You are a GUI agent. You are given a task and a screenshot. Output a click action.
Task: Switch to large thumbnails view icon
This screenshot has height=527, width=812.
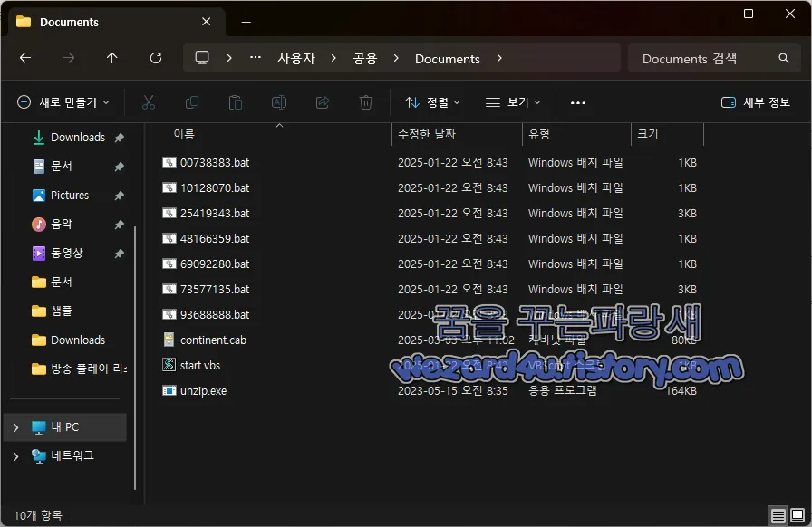(797, 515)
